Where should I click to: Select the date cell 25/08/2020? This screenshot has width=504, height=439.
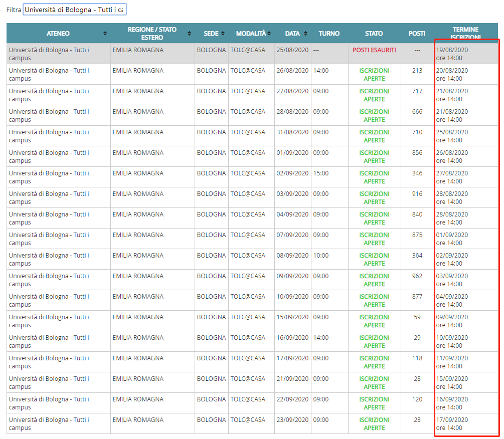click(292, 50)
